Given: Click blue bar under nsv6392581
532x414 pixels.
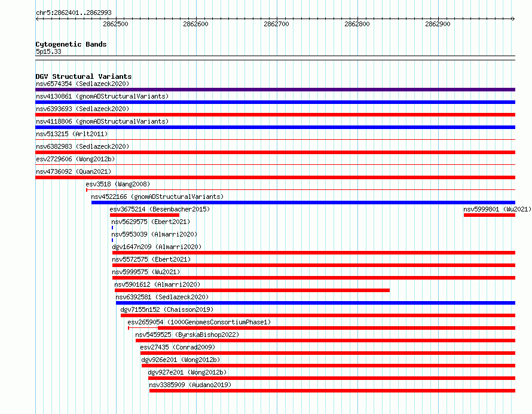Looking at the screenshot, I should (x=316, y=303).
